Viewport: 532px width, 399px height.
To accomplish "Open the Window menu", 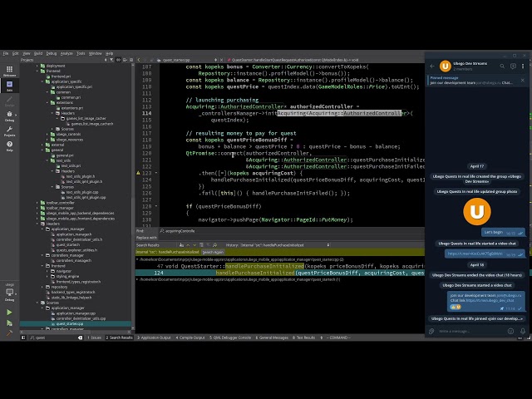I will click(x=96, y=53).
